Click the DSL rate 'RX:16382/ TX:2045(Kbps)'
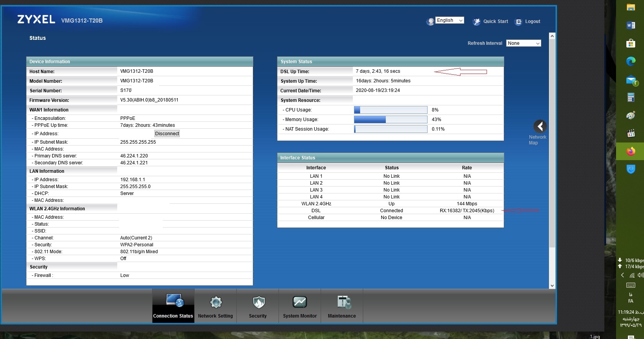 pyautogui.click(x=467, y=211)
